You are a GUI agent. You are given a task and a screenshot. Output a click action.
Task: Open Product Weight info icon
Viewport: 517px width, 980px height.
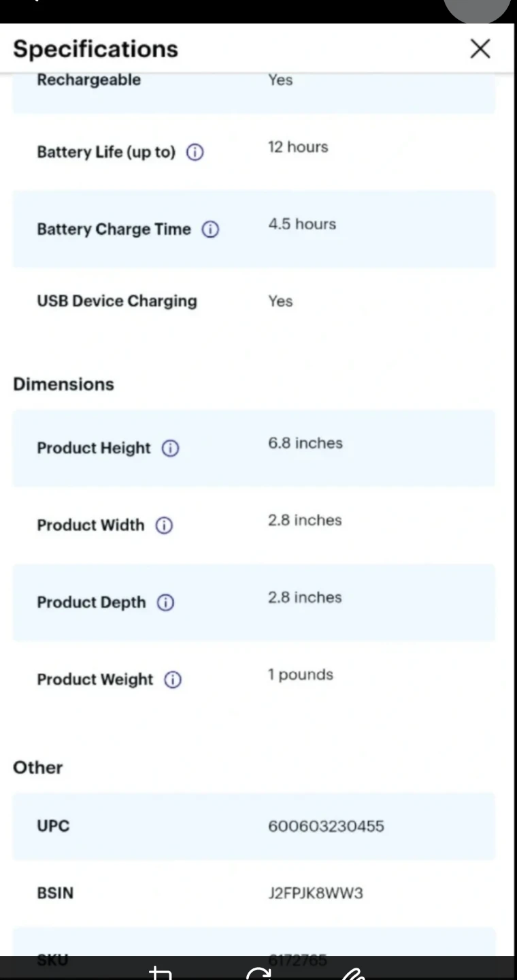tap(173, 680)
